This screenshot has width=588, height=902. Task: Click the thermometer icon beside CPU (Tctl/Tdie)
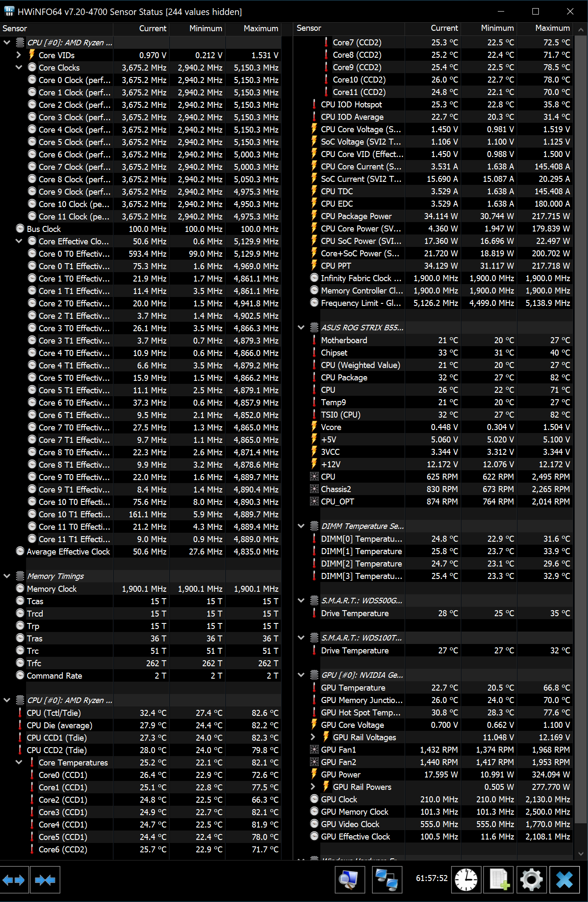click(x=20, y=712)
